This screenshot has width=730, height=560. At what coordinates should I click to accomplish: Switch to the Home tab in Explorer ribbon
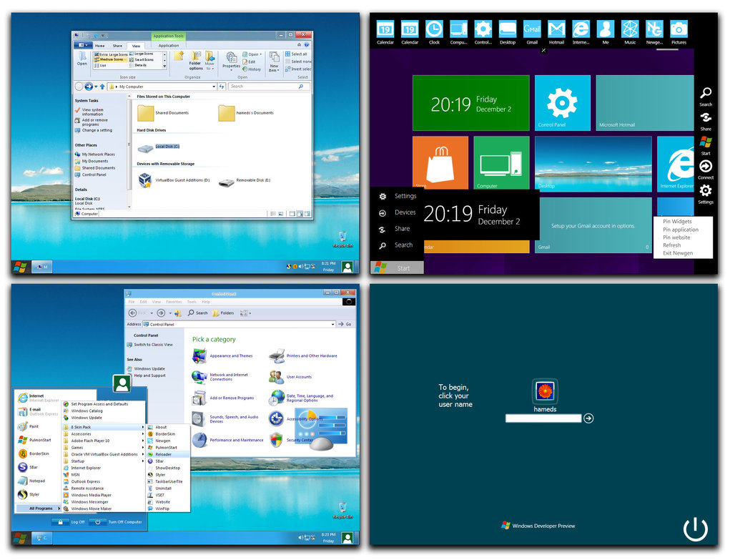coord(99,46)
